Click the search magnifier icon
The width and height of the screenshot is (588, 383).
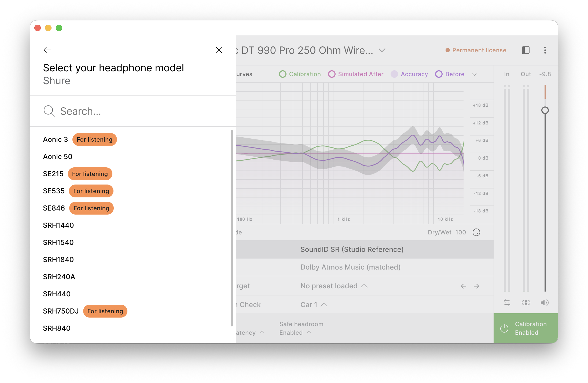click(49, 111)
